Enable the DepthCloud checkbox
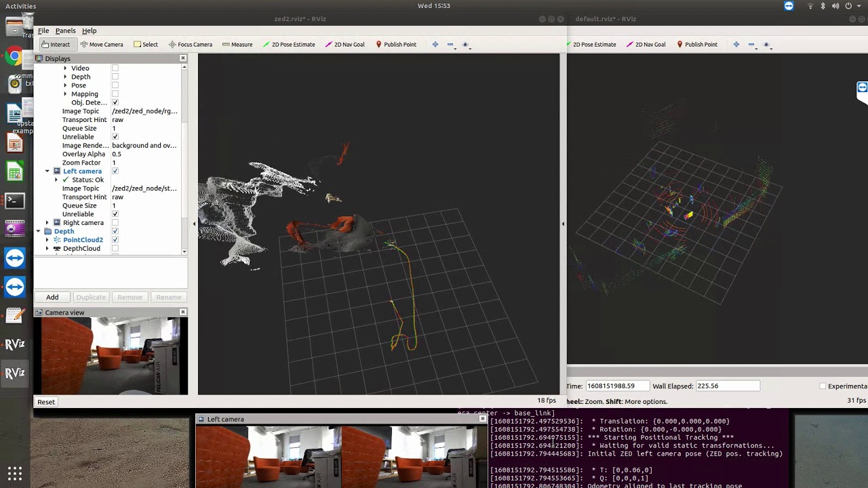 click(x=115, y=248)
